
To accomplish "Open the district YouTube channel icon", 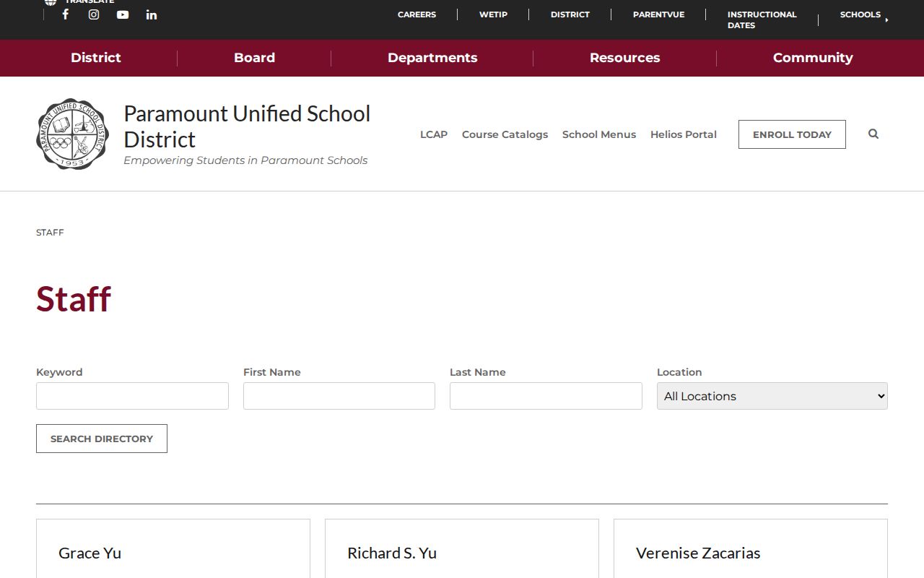I will (123, 14).
